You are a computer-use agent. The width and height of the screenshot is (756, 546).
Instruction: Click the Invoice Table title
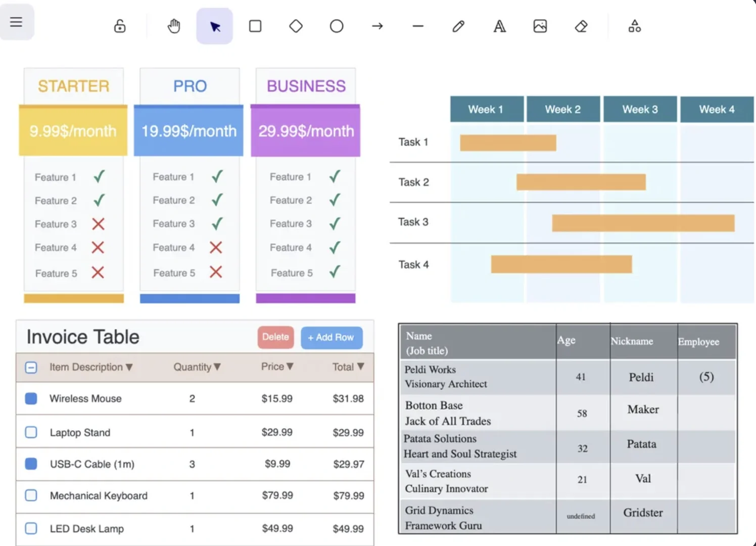83,337
